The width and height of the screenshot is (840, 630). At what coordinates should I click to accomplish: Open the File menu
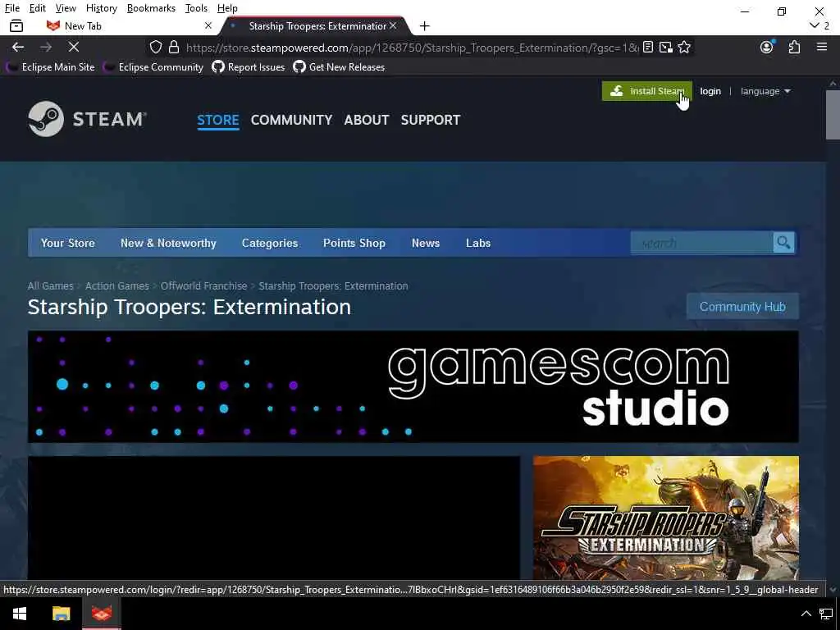pyautogui.click(x=11, y=8)
